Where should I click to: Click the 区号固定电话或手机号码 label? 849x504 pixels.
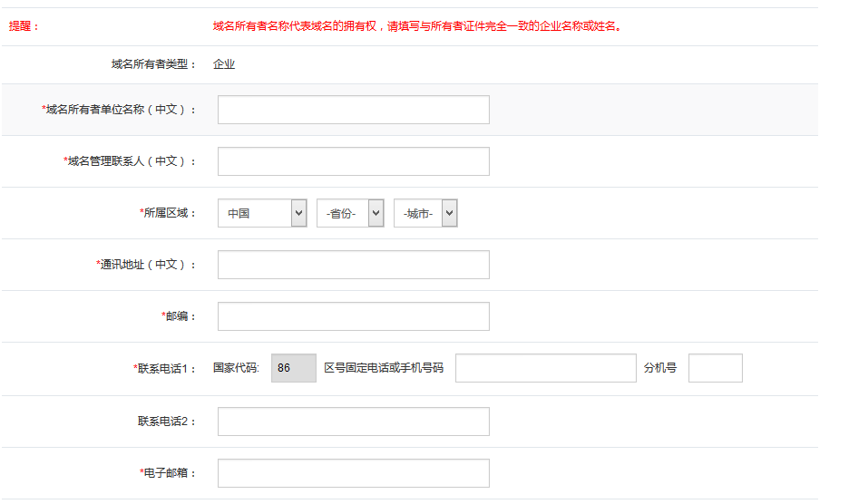[x=384, y=368]
